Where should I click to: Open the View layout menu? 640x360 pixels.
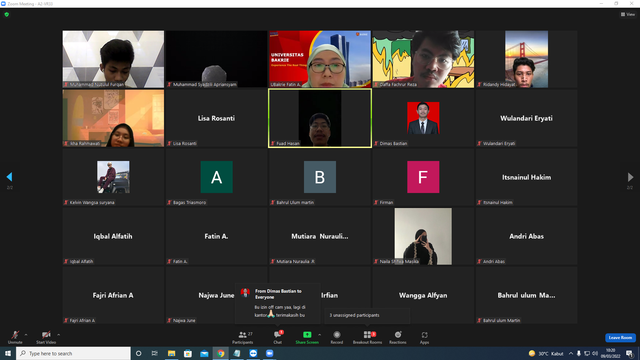click(x=628, y=14)
